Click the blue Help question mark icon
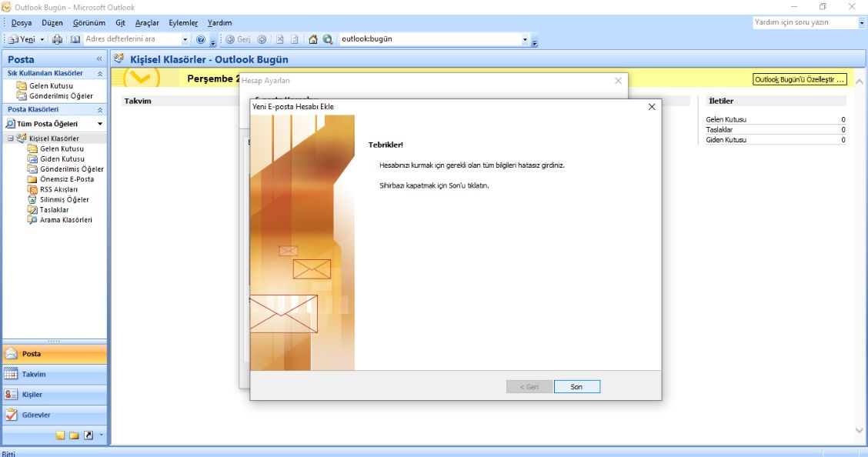This screenshot has width=868, height=457. 201,39
